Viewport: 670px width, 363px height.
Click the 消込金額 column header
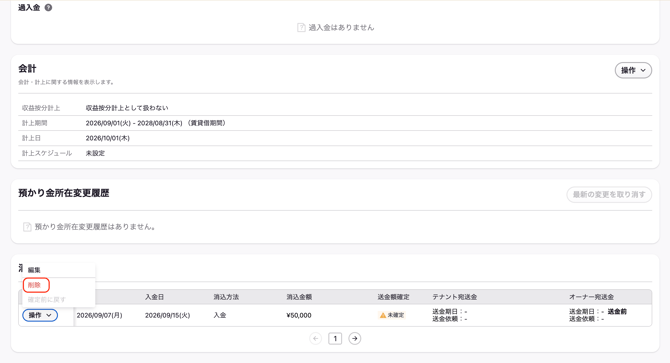point(299,297)
